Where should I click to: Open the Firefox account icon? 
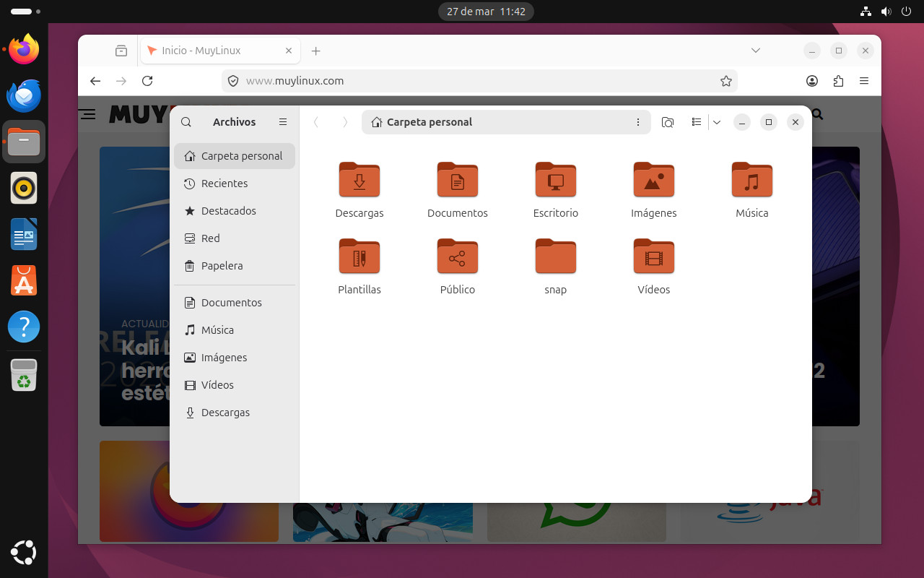812,81
